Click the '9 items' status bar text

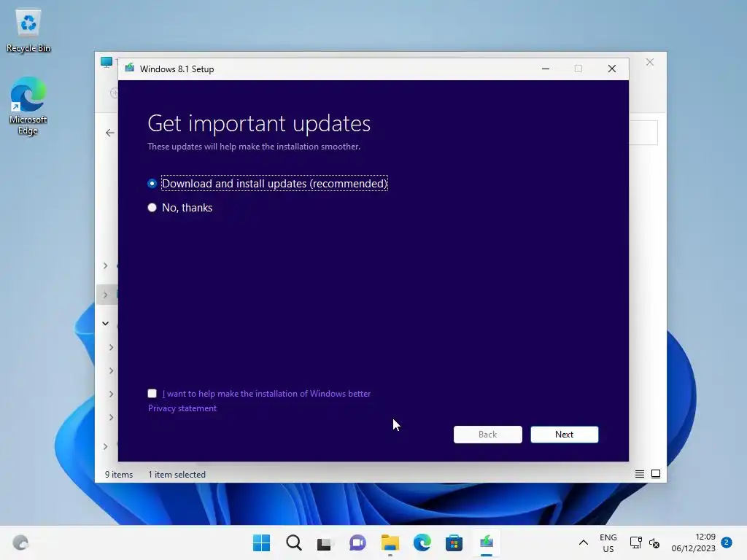pos(119,474)
